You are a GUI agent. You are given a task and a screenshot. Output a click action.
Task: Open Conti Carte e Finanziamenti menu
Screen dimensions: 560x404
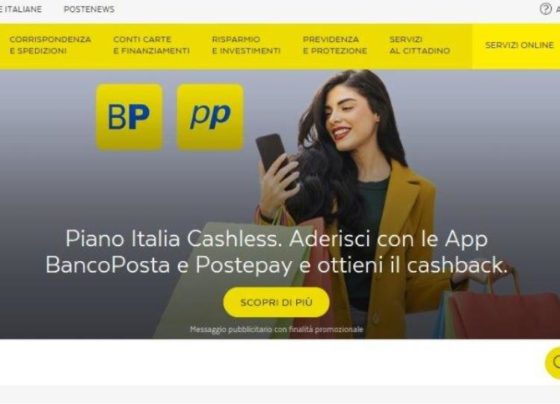(151, 45)
